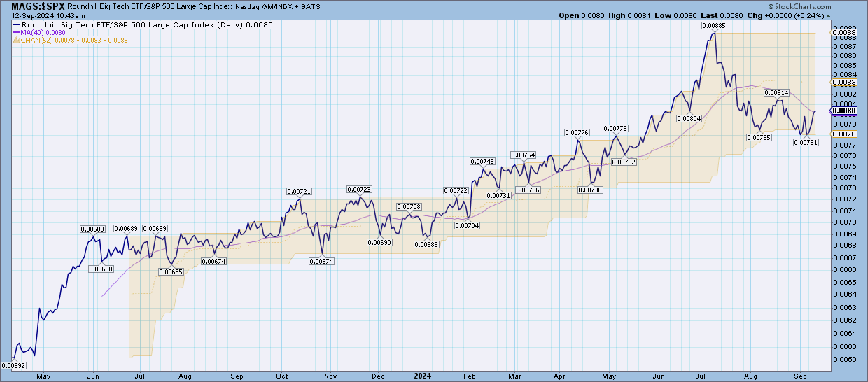Click the 0.00804 price label
This screenshot has height=382, width=868.
[x=689, y=119]
